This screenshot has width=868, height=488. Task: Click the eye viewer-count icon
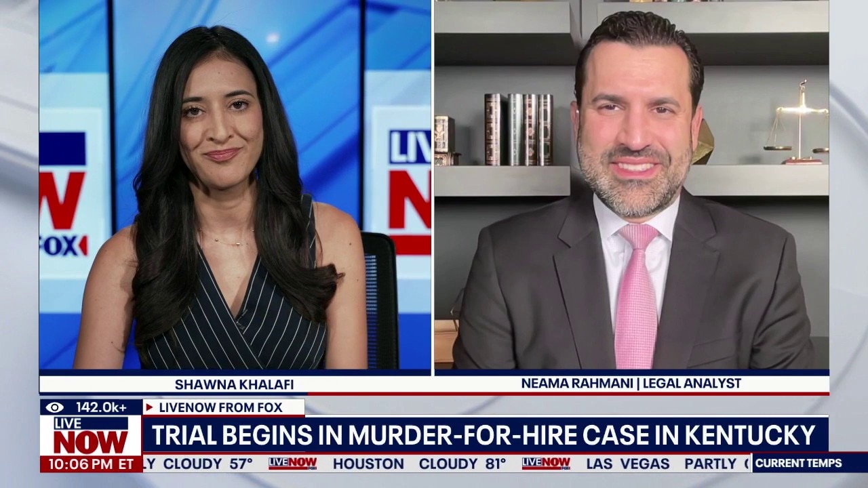pyautogui.click(x=55, y=407)
